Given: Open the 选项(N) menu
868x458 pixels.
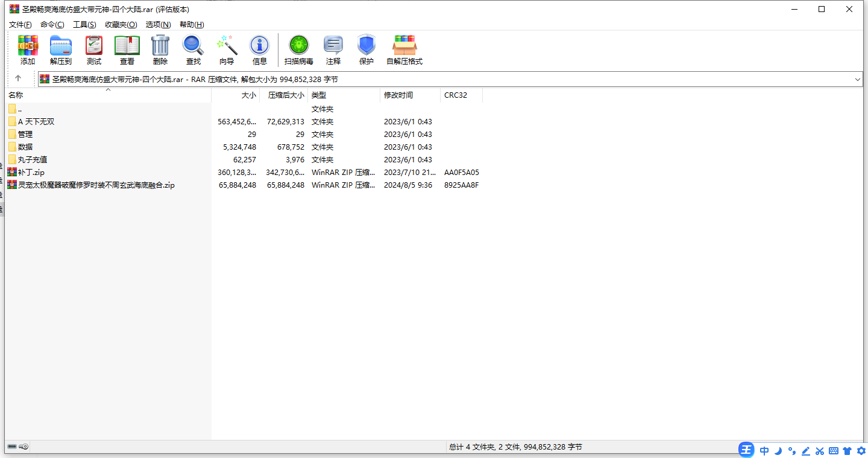Looking at the screenshot, I should click(158, 25).
